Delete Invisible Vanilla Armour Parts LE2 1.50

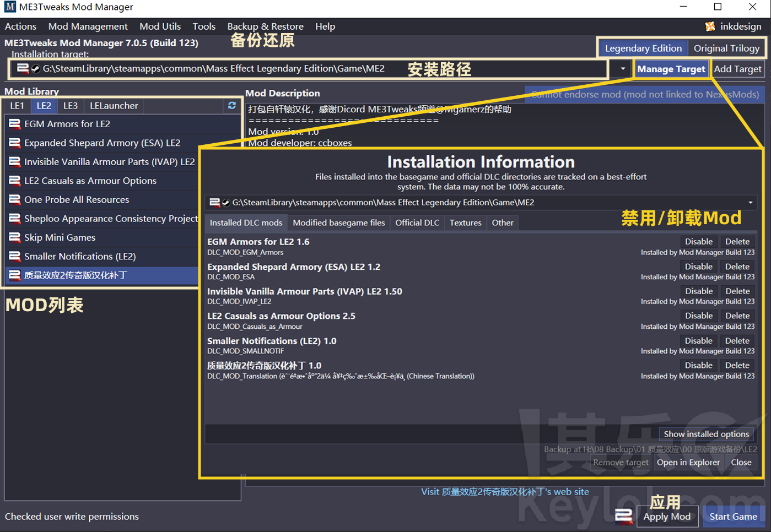tap(737, 291)
